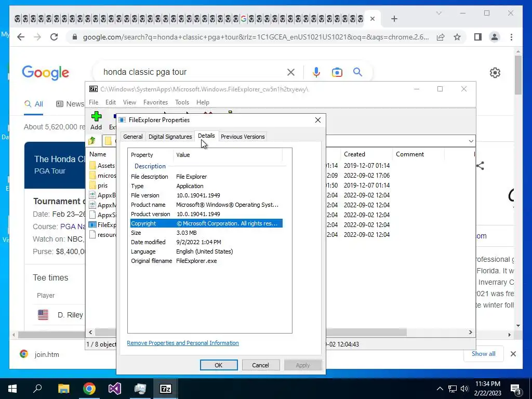Click the Google search magnifier icon
The width and height of the screenshot is (532, 399).
[x=357, y=72]
